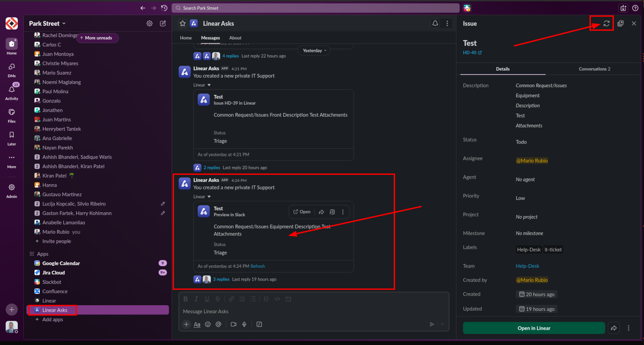Screen dimensions: 644x345
Task: Open the Home view in the left rail
Action: (x=12, y=47)
